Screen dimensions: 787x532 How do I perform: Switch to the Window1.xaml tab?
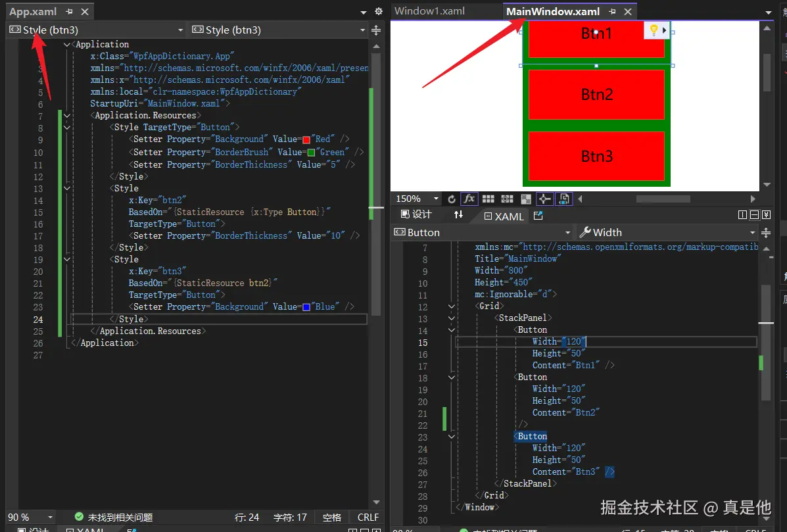click(429, 11)
